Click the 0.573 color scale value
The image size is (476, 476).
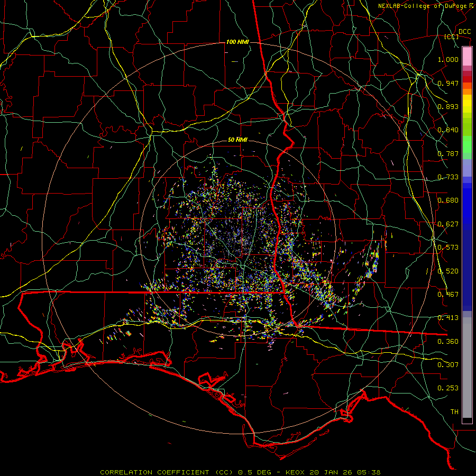click(x=448, y=248)
